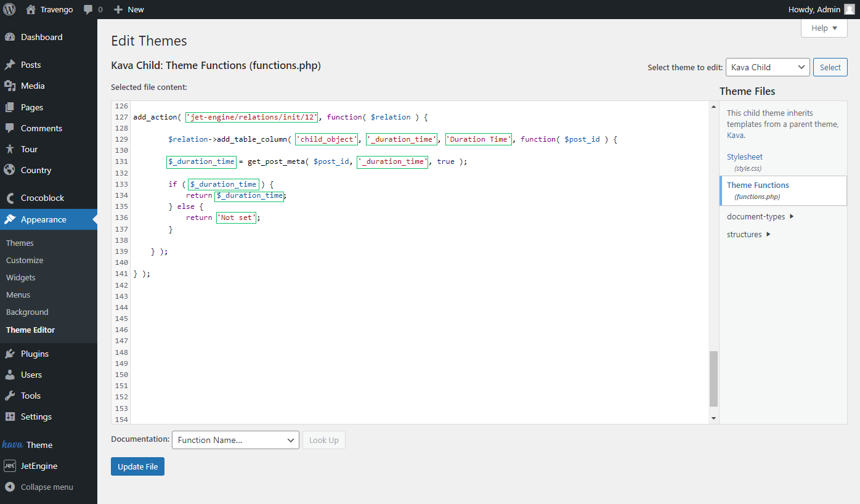Open the Kava Child theme selector dropdown
This screenshot has height=504, width=860.
click(x=768, y=67)
